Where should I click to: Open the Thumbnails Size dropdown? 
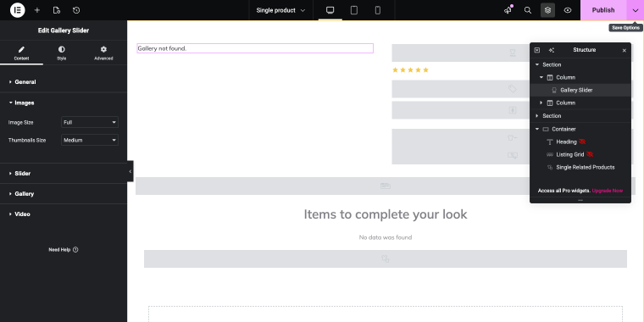[90, 140]
